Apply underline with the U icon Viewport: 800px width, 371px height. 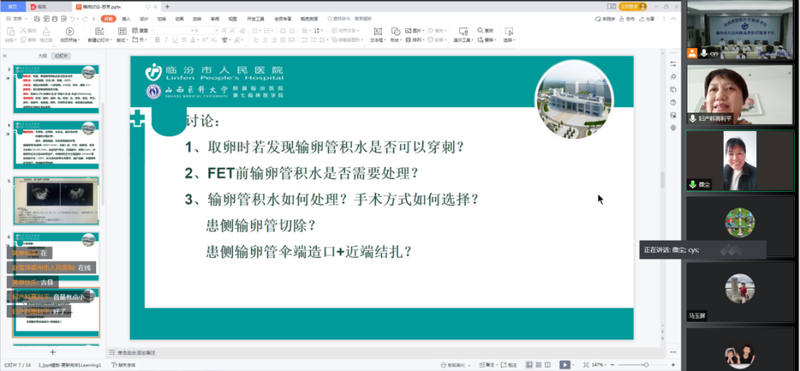173,40
